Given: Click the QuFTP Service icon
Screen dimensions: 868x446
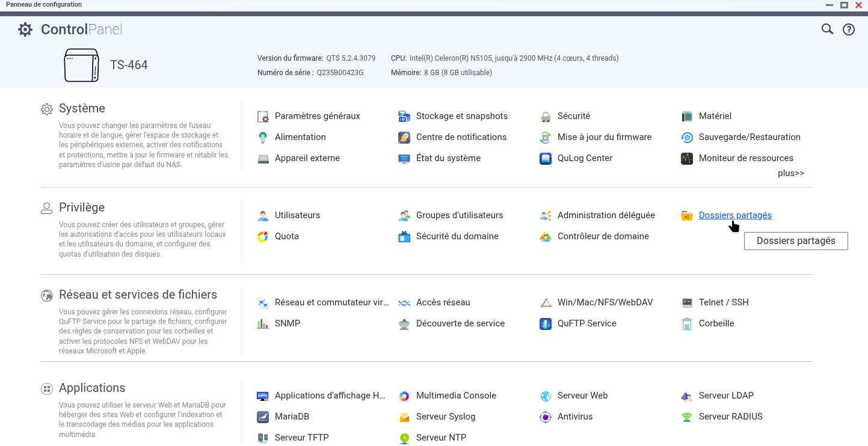Looking at the screenshot, I should click(546, 323).
